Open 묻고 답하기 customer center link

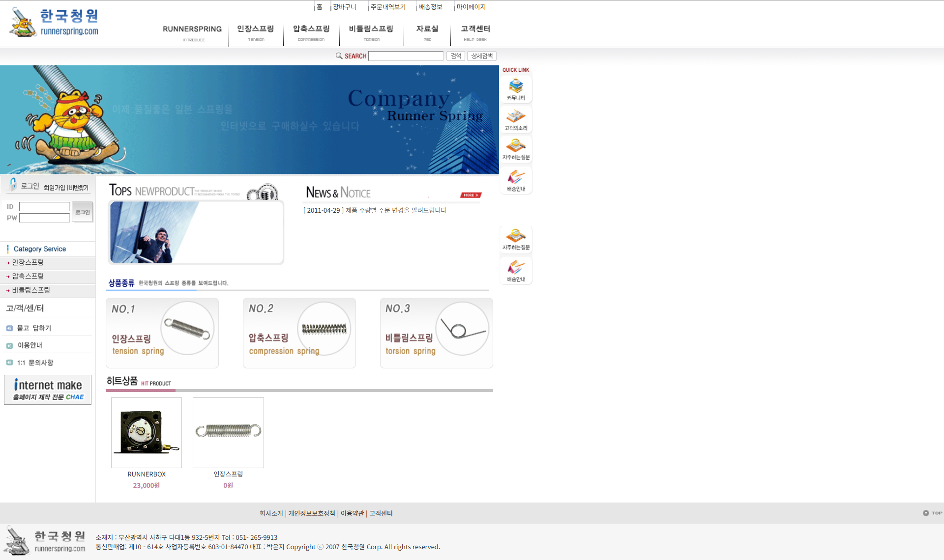tap(34, 328)
